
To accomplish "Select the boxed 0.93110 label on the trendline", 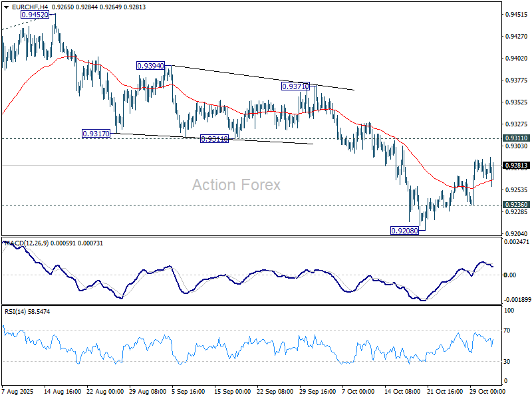I will (x=214, y=139).
